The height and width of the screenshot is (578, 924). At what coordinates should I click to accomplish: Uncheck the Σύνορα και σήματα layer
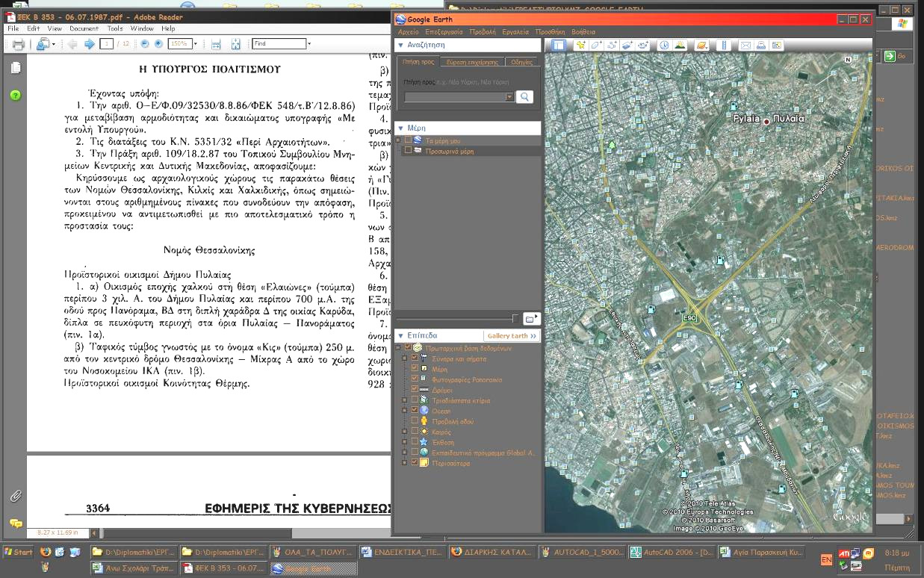(x=415, y=358)
